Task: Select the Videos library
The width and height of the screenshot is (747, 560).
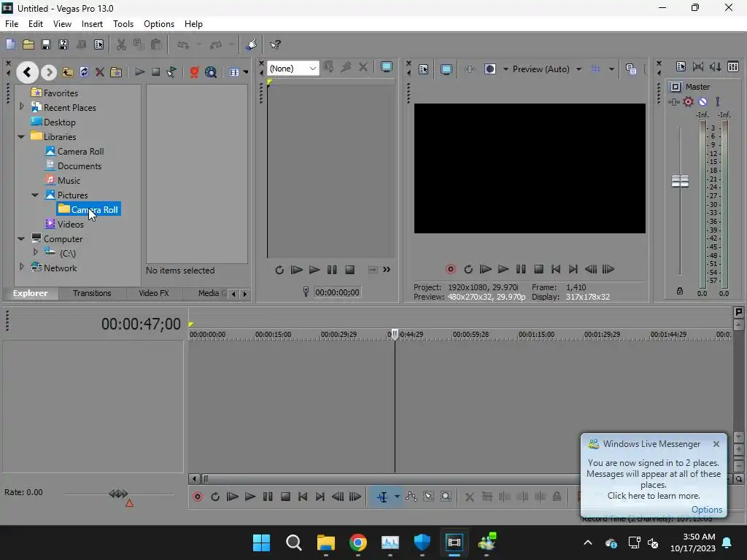Action: coord(64,224)
